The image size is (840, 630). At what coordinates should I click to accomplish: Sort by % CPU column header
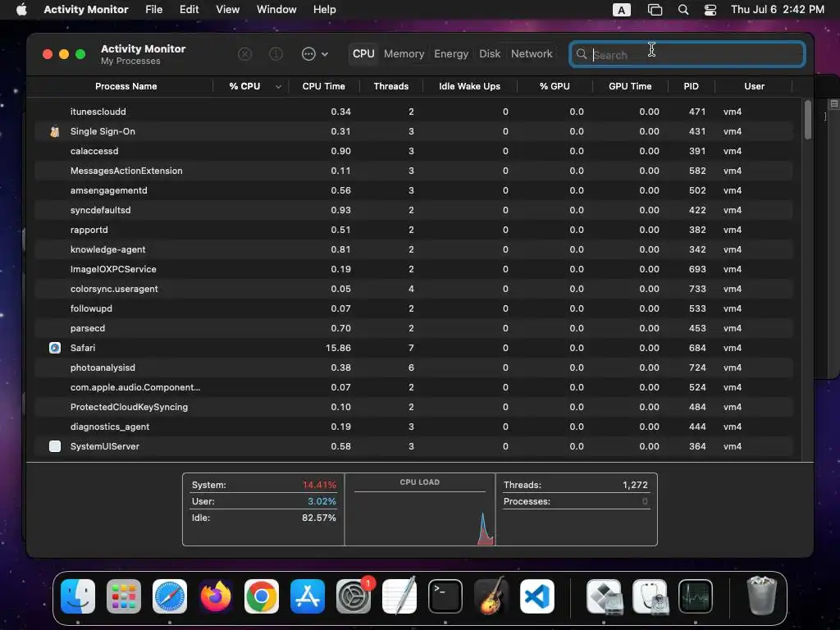(x=244, y=86)
